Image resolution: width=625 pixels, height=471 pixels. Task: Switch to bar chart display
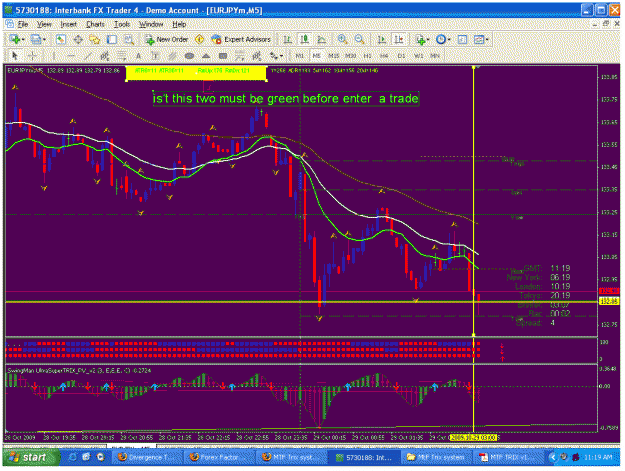pyautogui.click(x=287, y=39)
